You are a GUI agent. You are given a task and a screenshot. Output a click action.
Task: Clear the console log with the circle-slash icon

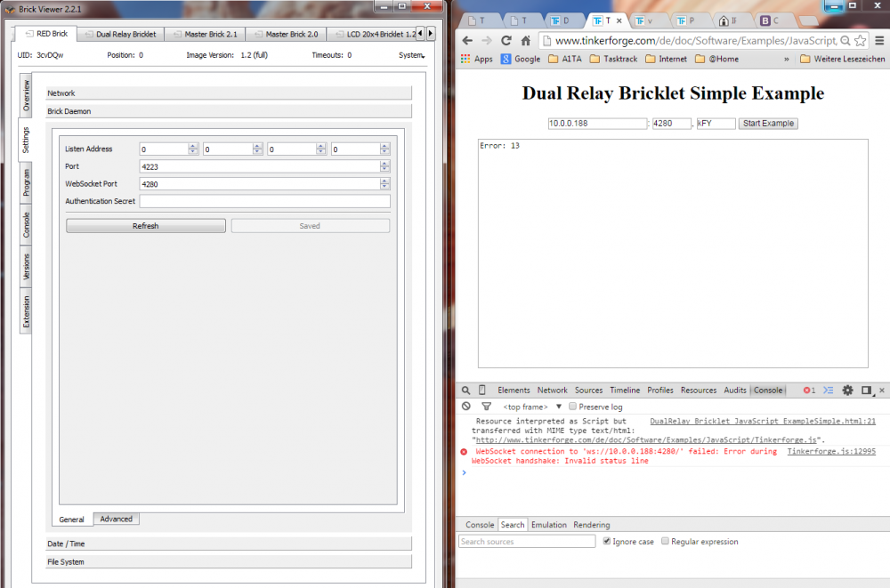[x=465, y=407]
